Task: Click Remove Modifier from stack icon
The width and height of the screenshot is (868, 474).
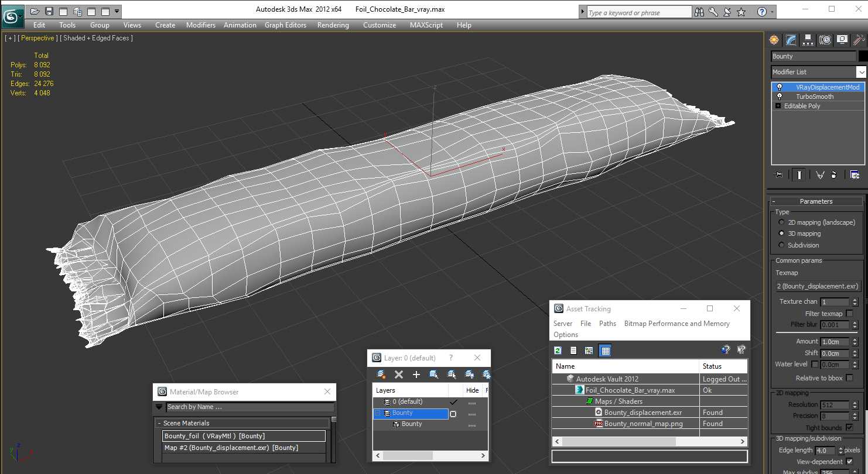Action: 834,174
